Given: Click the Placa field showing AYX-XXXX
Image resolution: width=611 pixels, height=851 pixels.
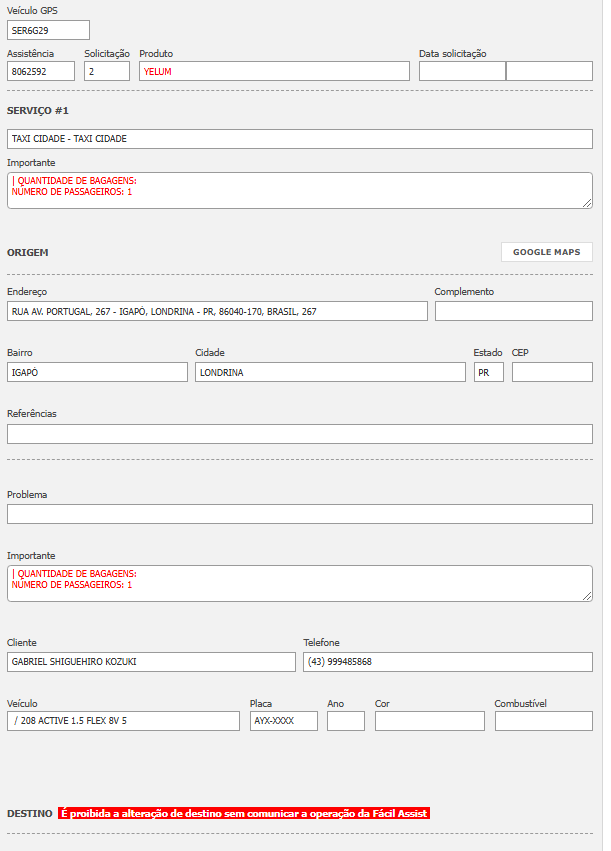Looking at the screenshot, I should tap(283, 721).
